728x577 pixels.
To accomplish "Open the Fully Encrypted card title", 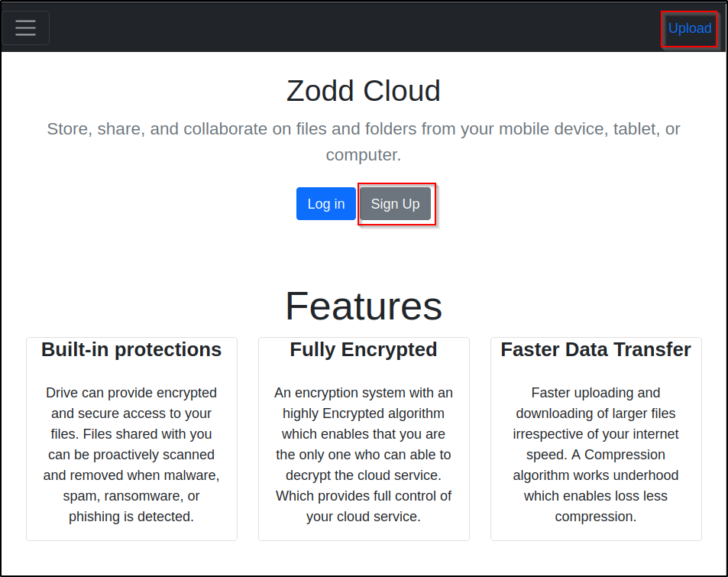I will pos(364,349).
